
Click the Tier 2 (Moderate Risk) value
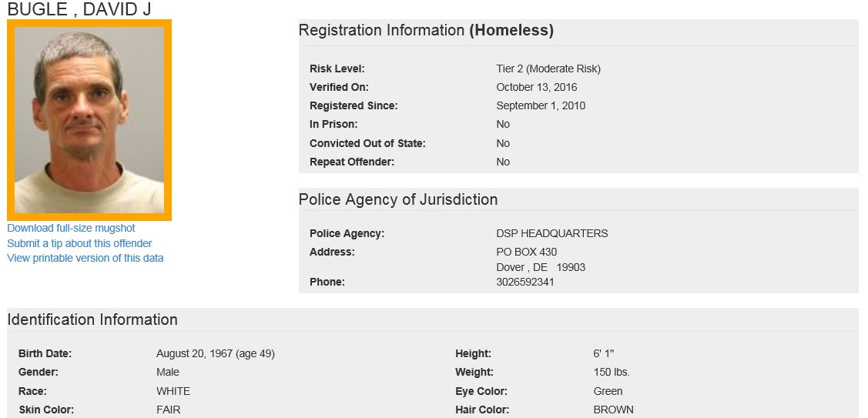coord(548,69)
